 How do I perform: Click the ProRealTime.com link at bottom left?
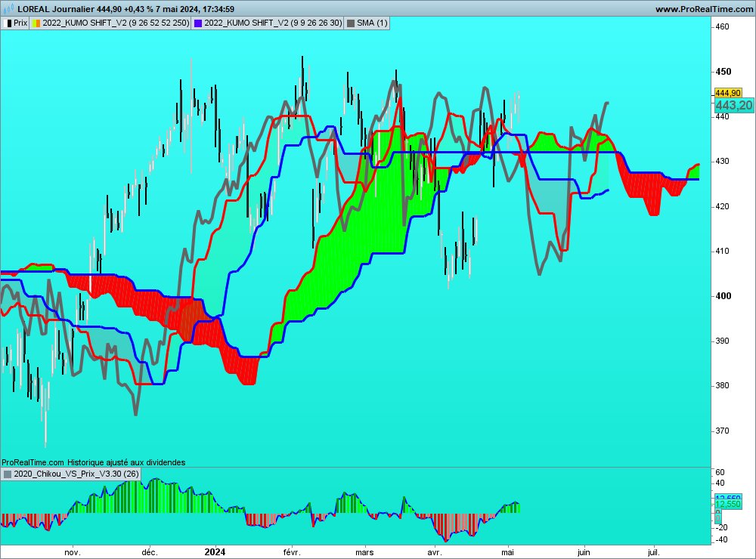[x=30, y=463]
